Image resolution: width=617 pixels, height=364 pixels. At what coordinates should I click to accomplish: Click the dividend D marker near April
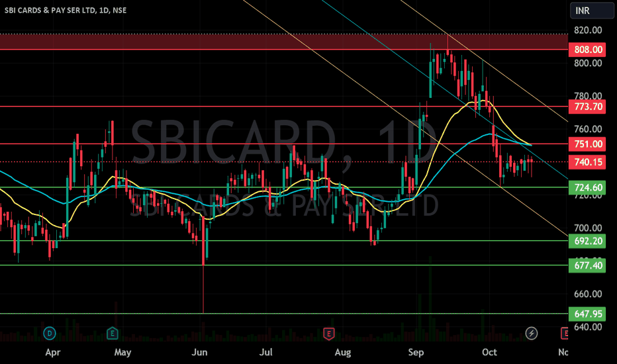(x=50, y=334)
